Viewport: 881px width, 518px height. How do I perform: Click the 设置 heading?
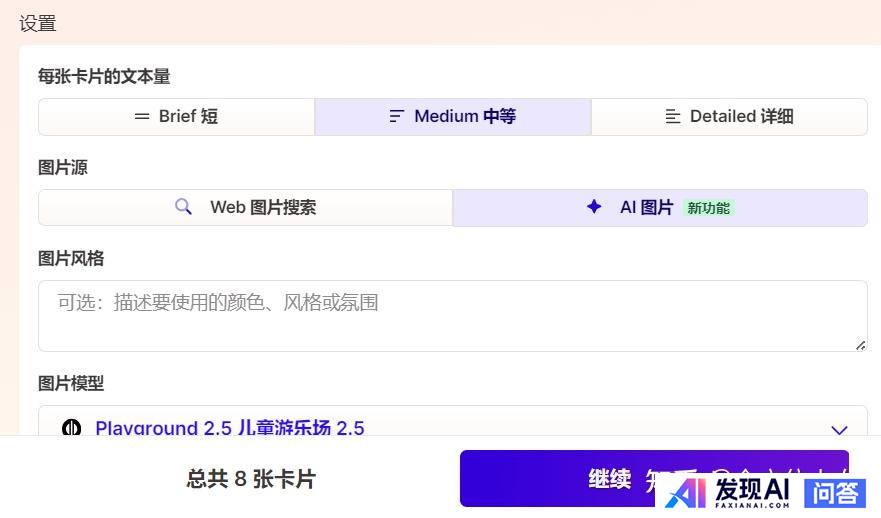tap(38, 24)
